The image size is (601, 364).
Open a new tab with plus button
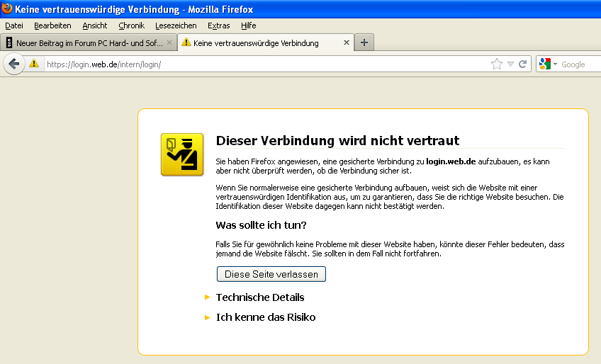tap(364, 42)
